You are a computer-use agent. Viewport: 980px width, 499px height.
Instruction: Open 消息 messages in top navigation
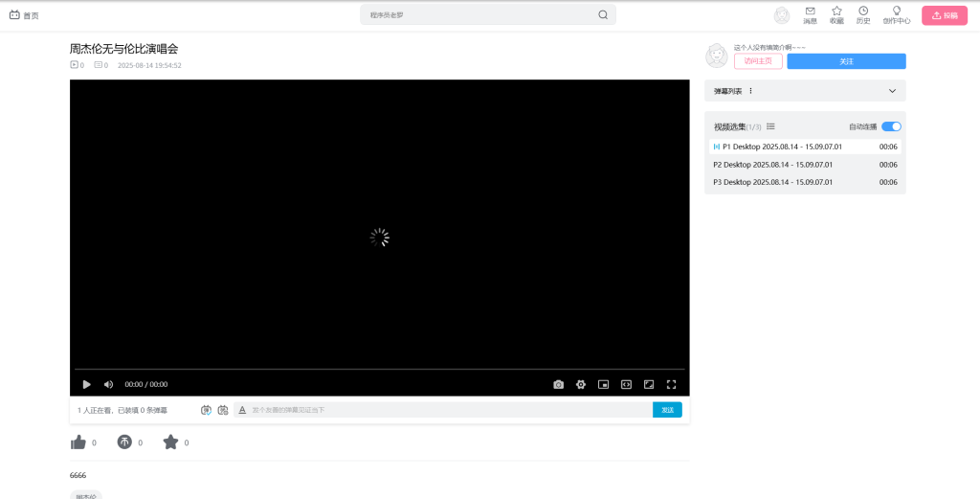coord(810,14)
